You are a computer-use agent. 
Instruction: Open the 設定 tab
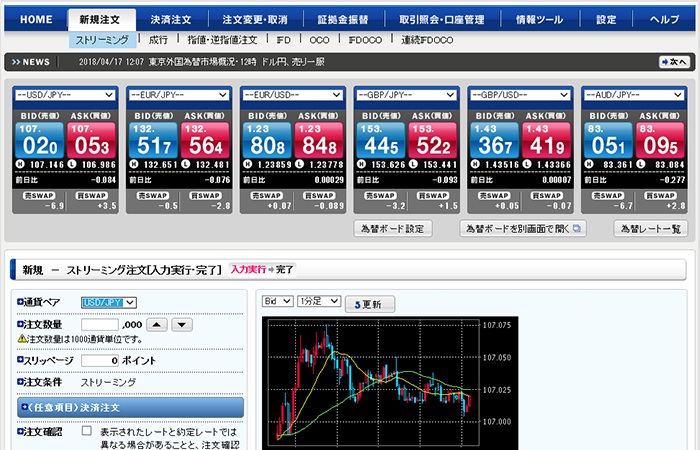coord(606,20)
